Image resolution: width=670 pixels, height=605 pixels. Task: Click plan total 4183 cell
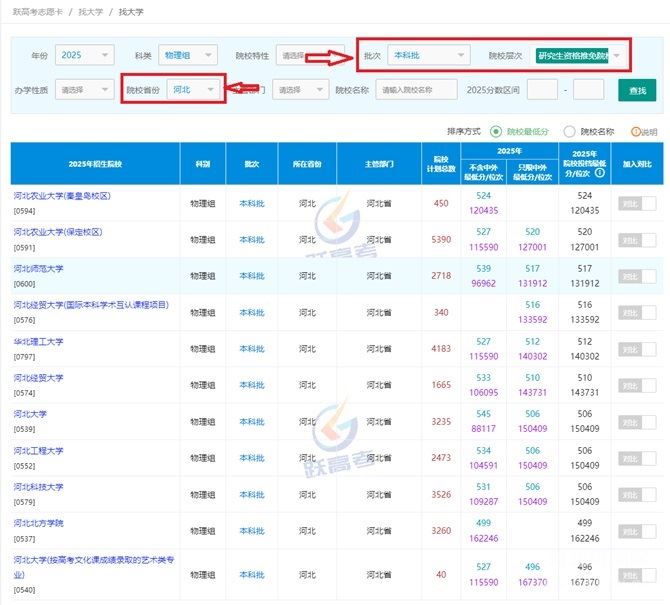441,349
